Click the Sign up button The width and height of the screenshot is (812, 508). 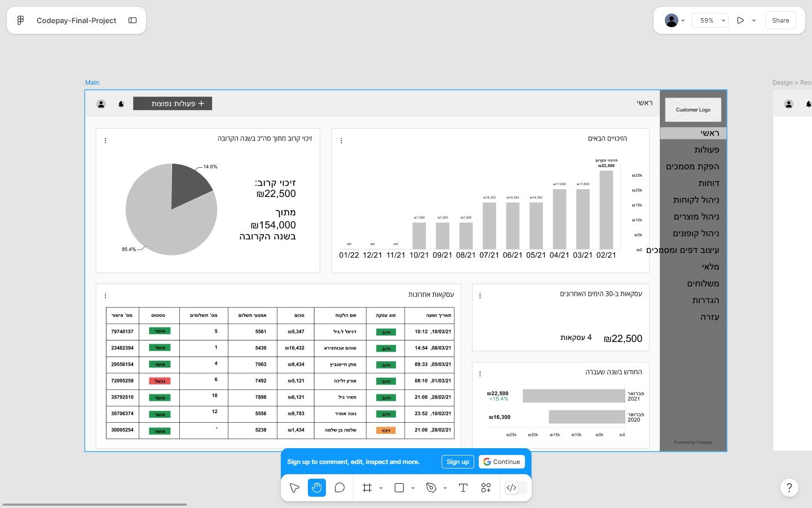tap(457, 462)
